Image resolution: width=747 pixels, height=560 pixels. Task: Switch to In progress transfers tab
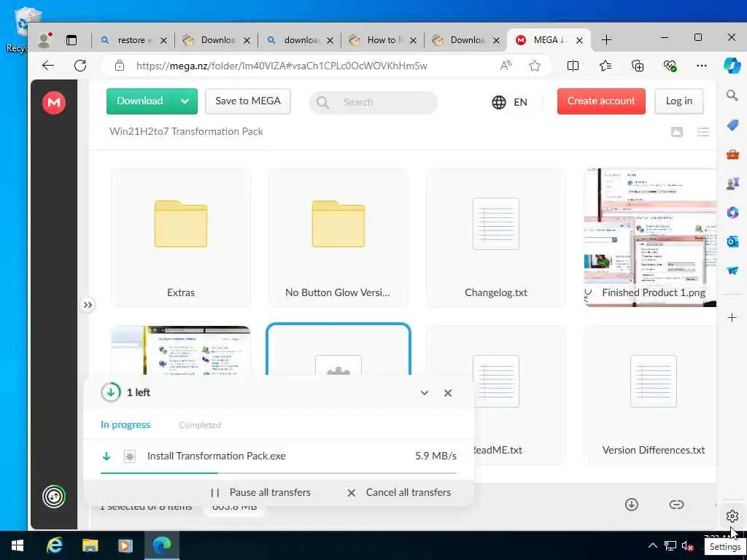coord(125,425)
